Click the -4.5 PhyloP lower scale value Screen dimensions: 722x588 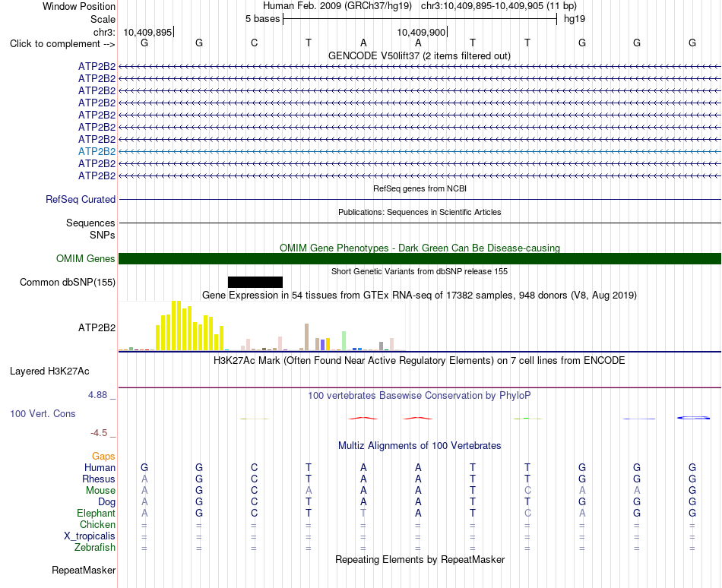[x=99, y=433]
